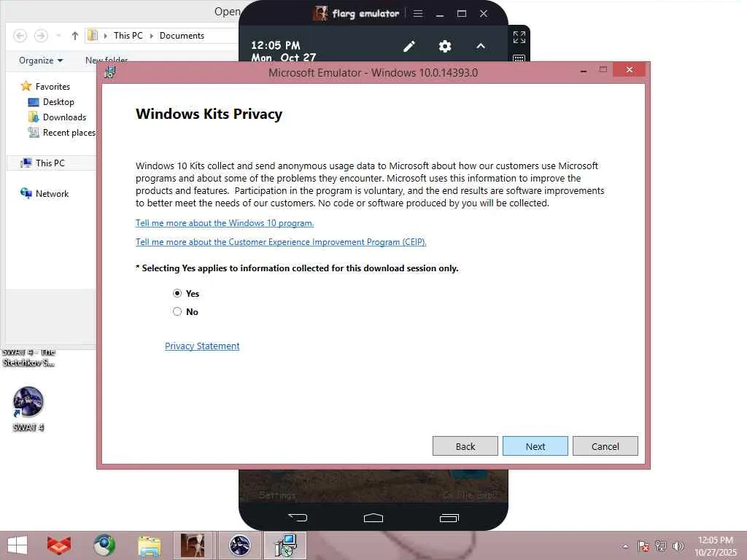747x560 pixels.
Task: Click the SWAT 4 desktop shortcut
Action: tap(28, 409)
